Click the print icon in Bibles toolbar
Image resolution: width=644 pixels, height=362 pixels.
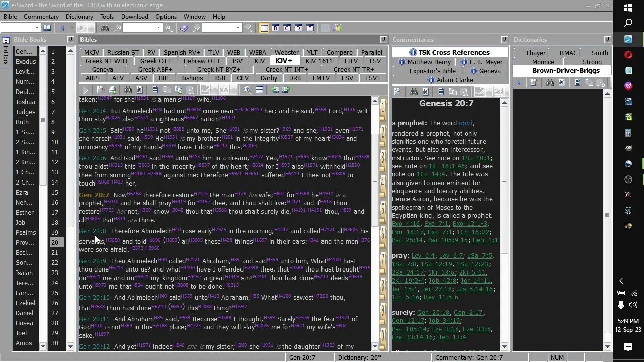pyautogui.click(x=112, y=90)
